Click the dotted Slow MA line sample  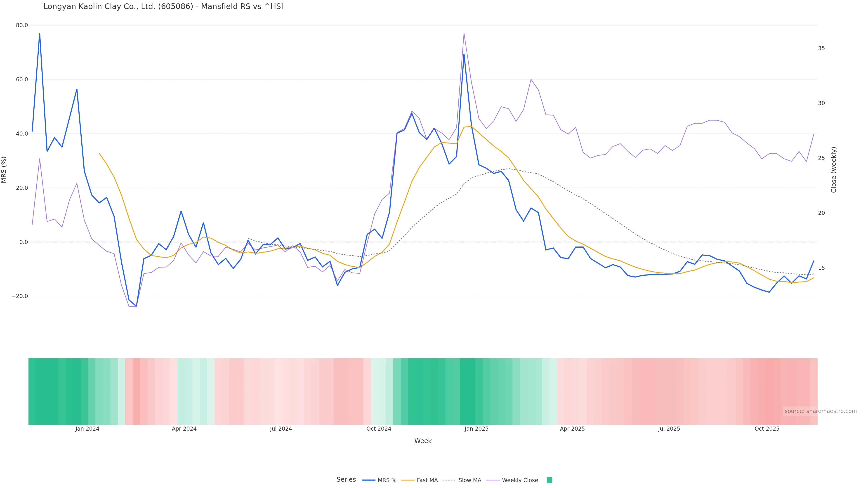(x=449, y=480)
